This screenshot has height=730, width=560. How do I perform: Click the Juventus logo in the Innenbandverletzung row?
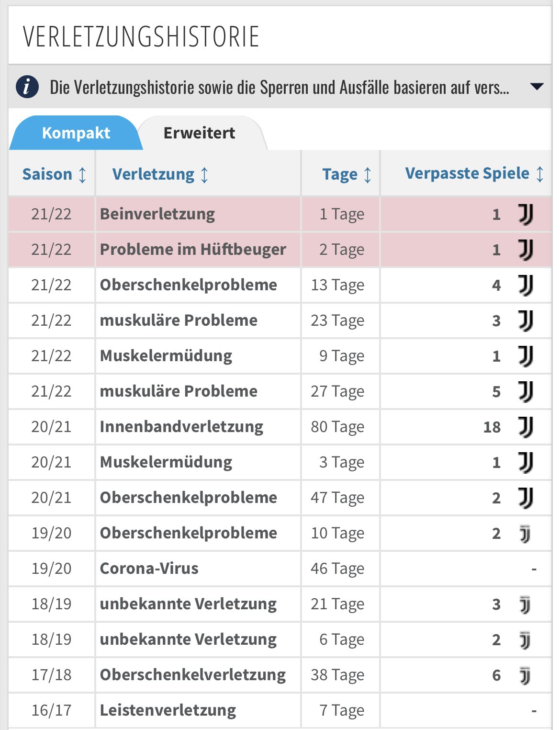tap(526, 427)
